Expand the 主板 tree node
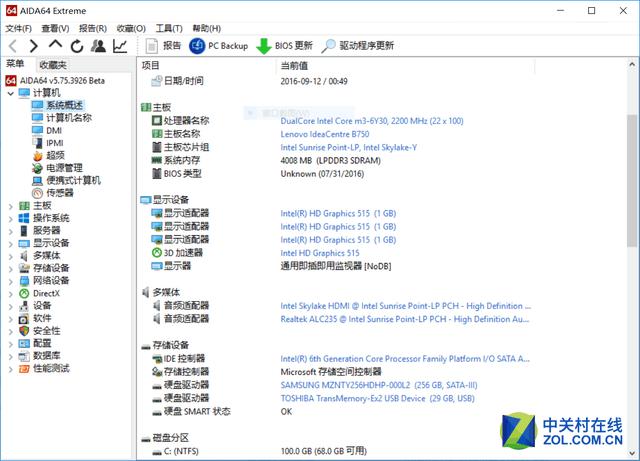 pos(11,206)
